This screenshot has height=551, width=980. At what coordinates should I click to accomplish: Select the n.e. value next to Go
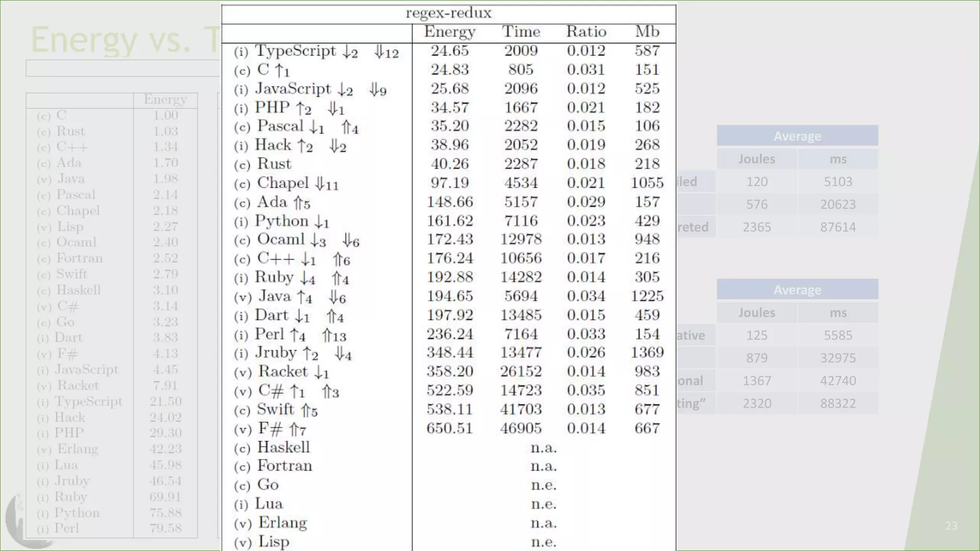coord(544,485)
